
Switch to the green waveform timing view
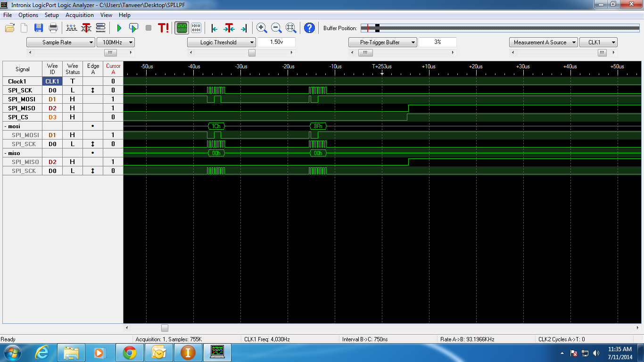click(x=182, y=28)
